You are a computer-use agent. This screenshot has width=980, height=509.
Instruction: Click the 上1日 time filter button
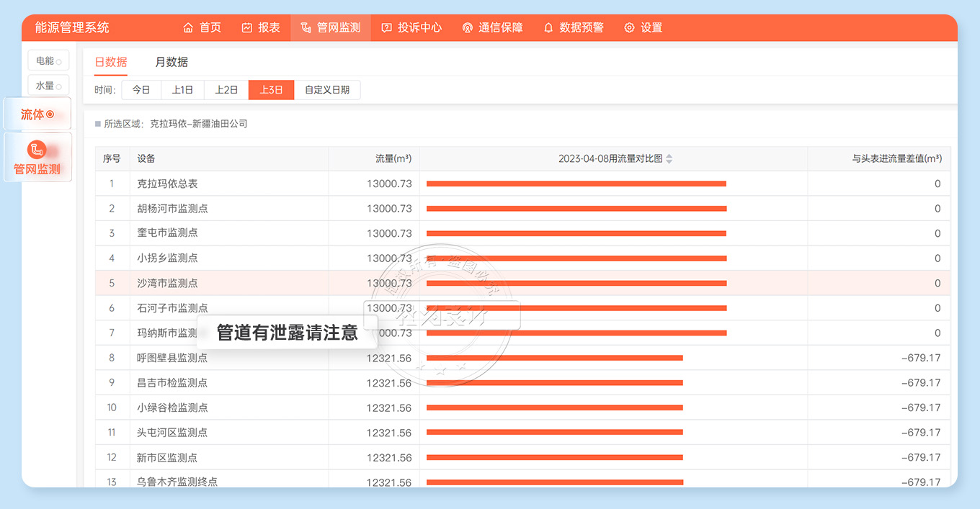182,90
